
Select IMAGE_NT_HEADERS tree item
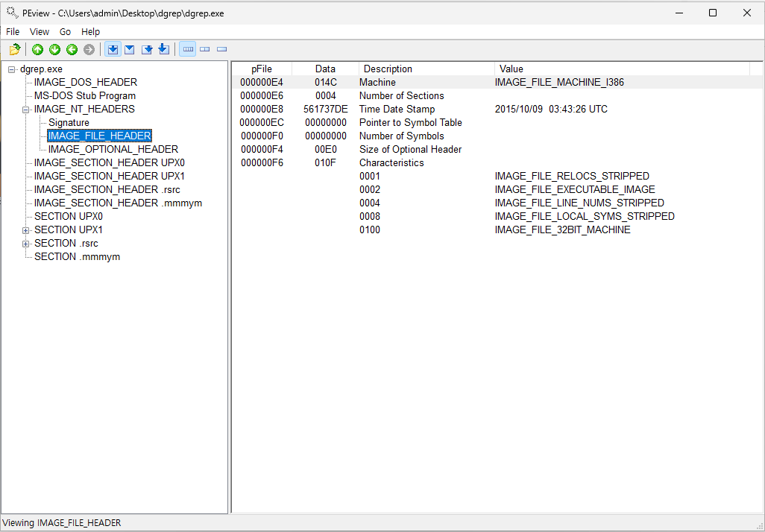pos(84,110)
